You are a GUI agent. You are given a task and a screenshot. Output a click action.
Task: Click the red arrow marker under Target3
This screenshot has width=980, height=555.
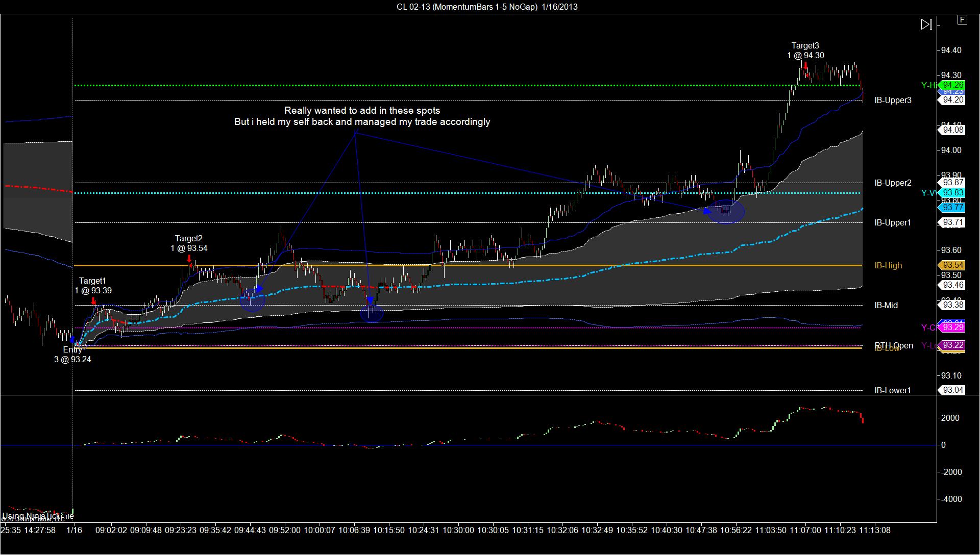(805, 65)
